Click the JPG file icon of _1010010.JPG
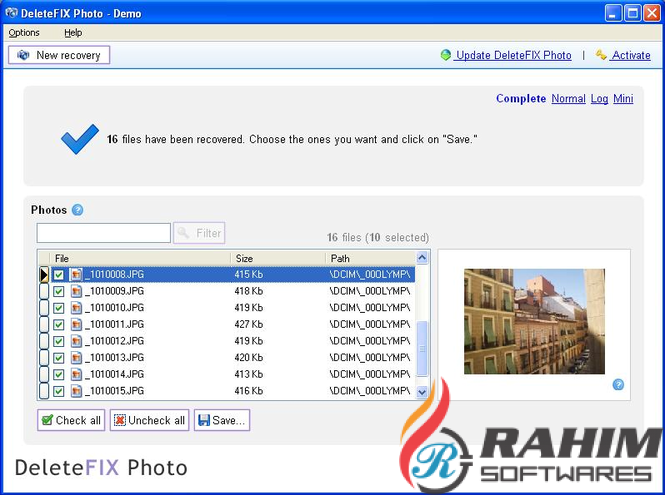The height and width of the screenshot is (495, 665). (x=76, y=308)
